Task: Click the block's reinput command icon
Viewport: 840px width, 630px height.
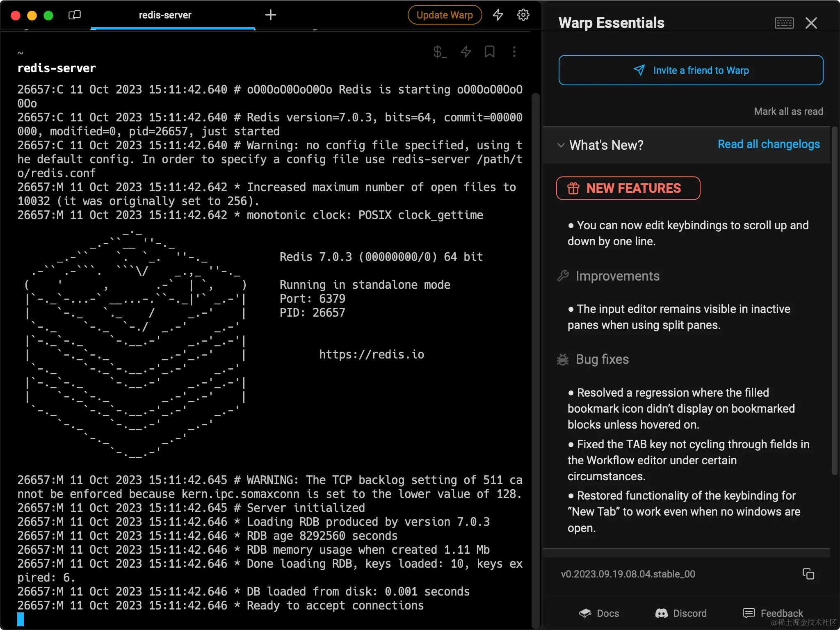Action: tap(440, 52)
